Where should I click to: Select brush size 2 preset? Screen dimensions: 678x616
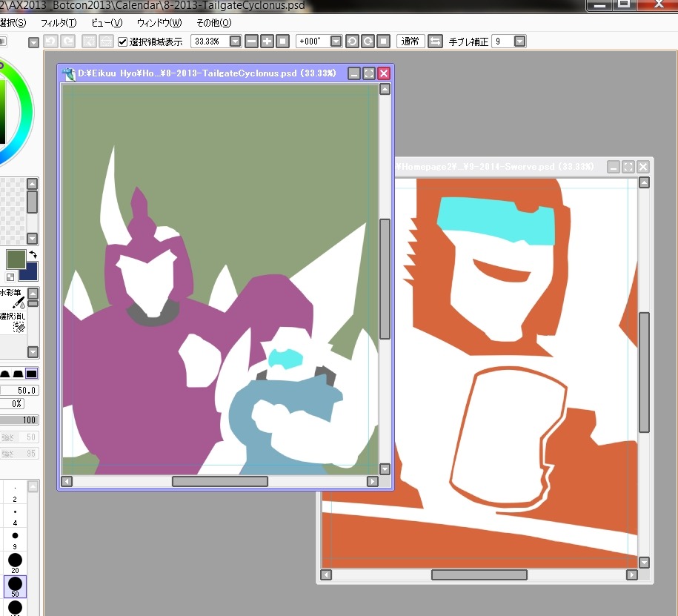[15, 493]
